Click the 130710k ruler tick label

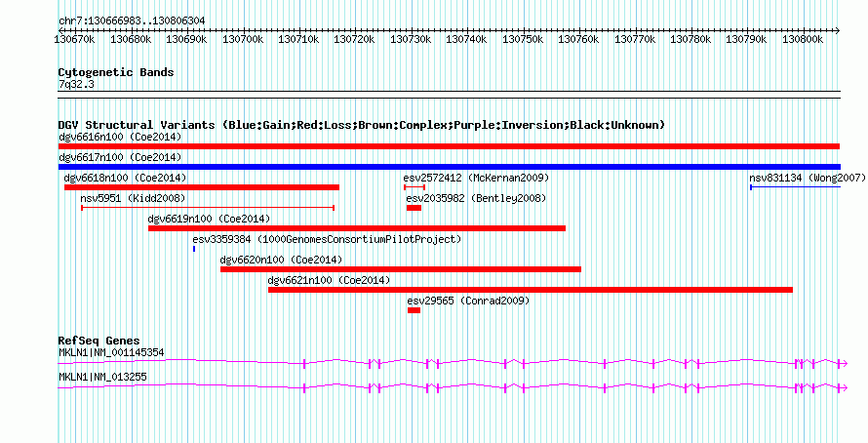(x=299, y=39)
